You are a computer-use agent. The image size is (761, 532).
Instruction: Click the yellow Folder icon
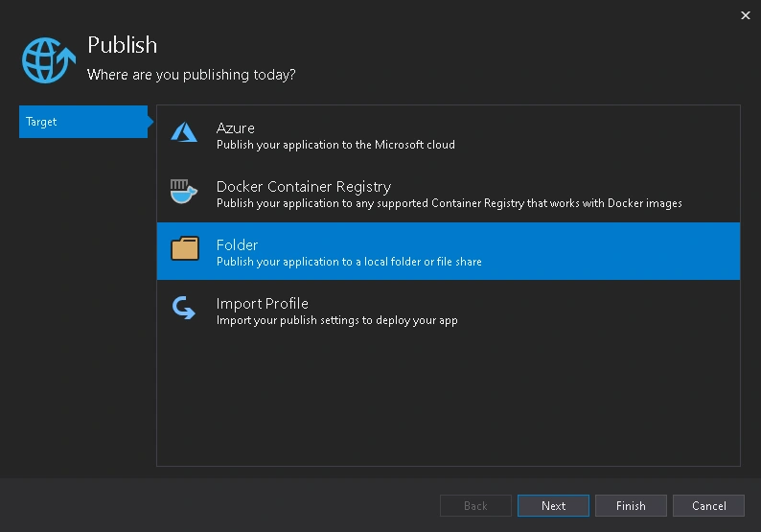[x=185, y=248]
